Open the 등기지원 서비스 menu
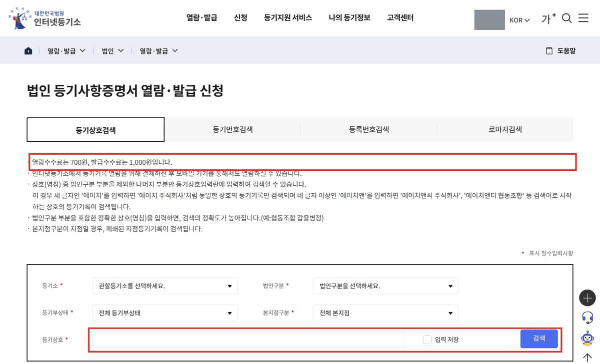The height and width of the screenshot is (364, 600). [288, 17]
